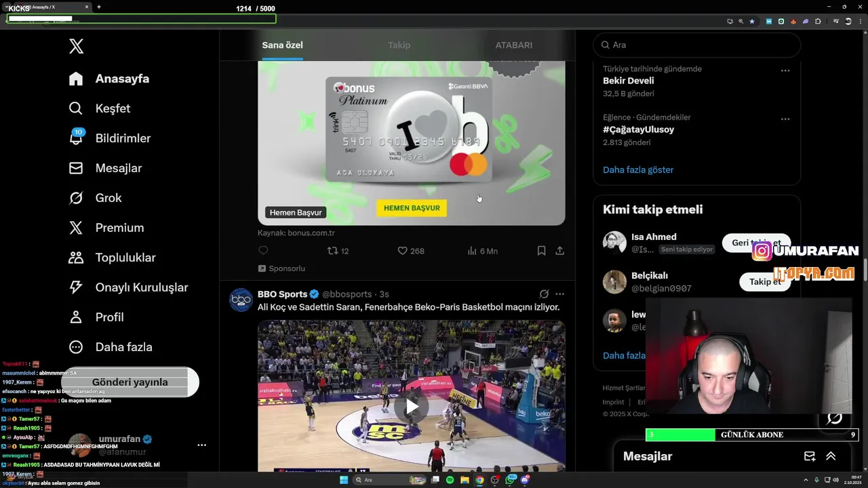Image resolution: width=868 pixels, height=488 pixels.
Task: Open the Chrome three-dot menu
Action: tap(860, 21)
